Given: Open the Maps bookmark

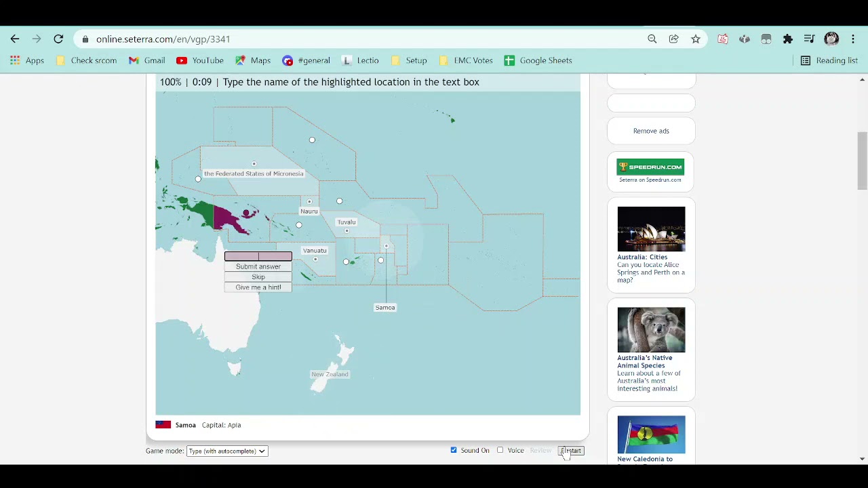Looking at the screenshot, I should pyautogui.click(x=253, y=60).
